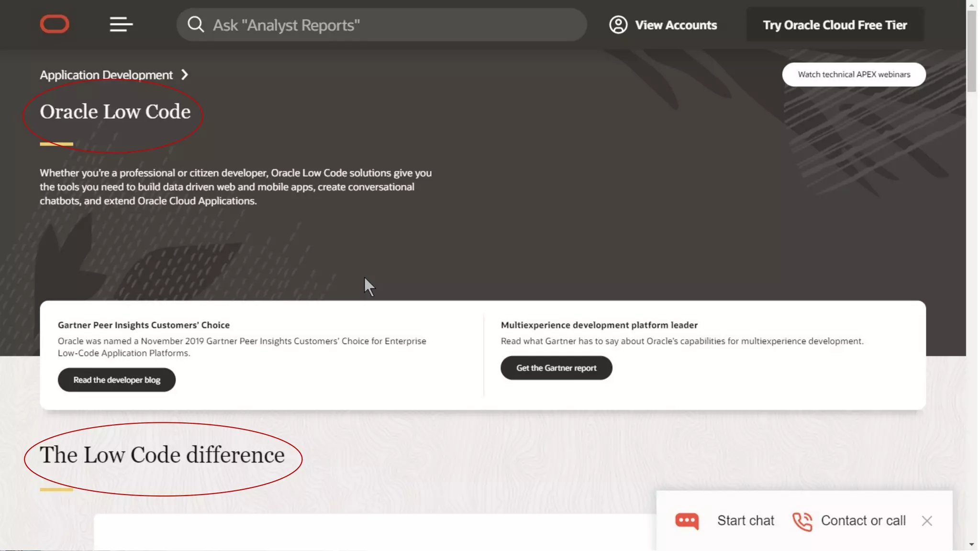The height and width of the screenshot is (551, 980).
Task: Click the red Oracle logo icon
Action: [55, 24]
